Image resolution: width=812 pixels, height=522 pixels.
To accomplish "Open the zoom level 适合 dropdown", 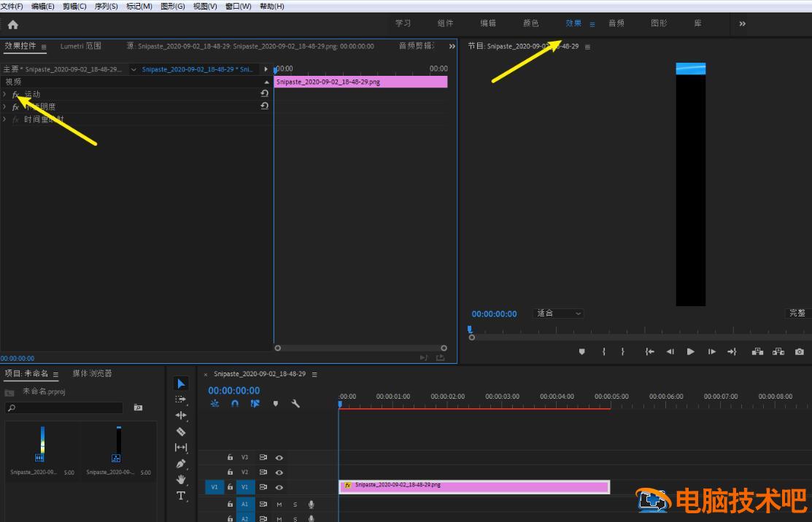I will click(558, 313).
